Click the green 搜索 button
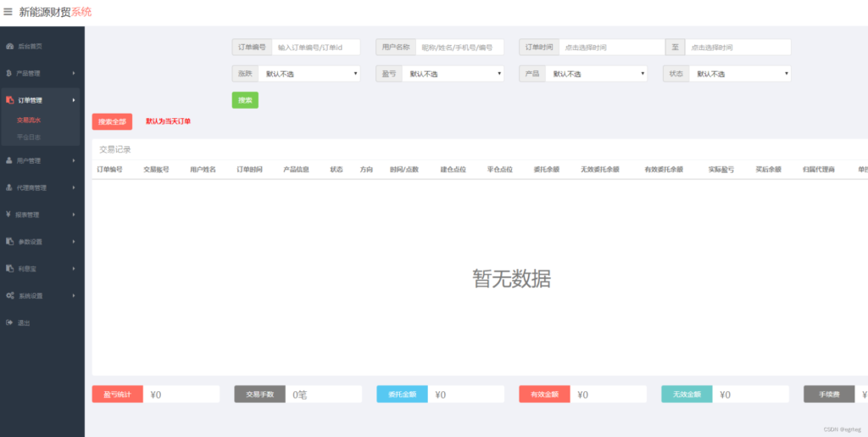Screen dimensions: 868x437 (x=245, y=100)
